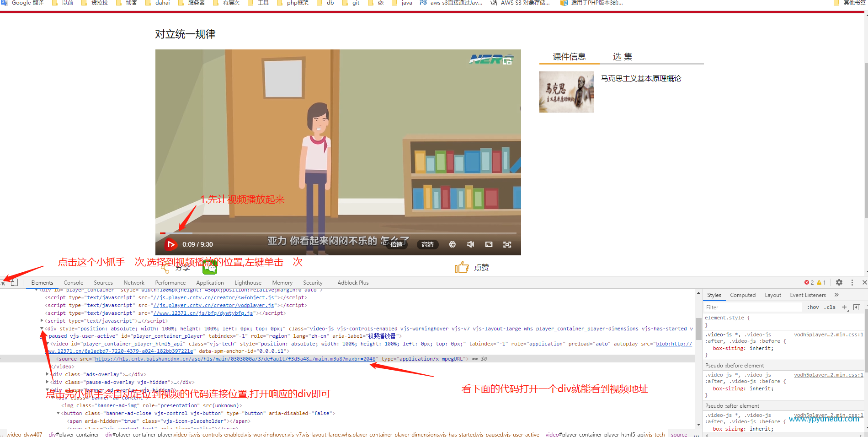Expand the collapsed script text/javascript node
Screen dimensions: 868x437
[x=42, y=321]
